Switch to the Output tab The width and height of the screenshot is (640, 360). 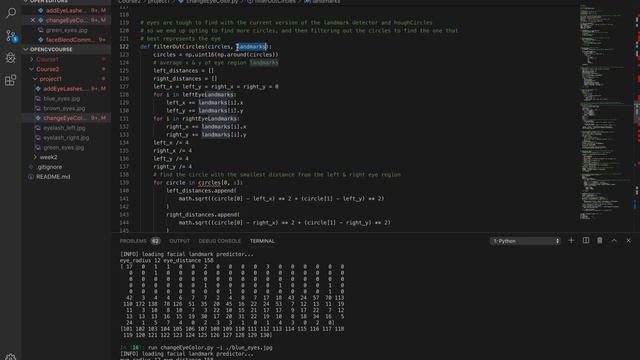pyautogui.click(x=180, y=241)
